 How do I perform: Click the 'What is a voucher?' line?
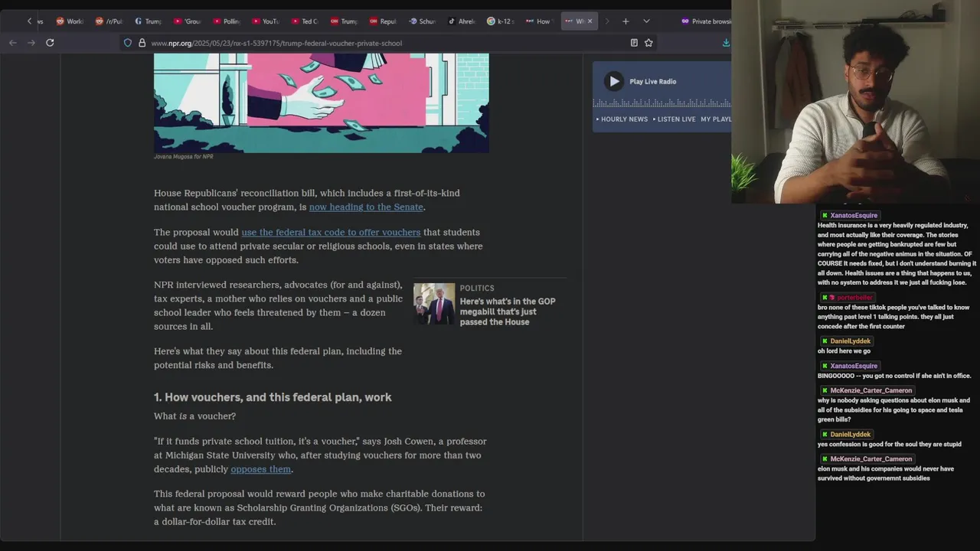194,416
